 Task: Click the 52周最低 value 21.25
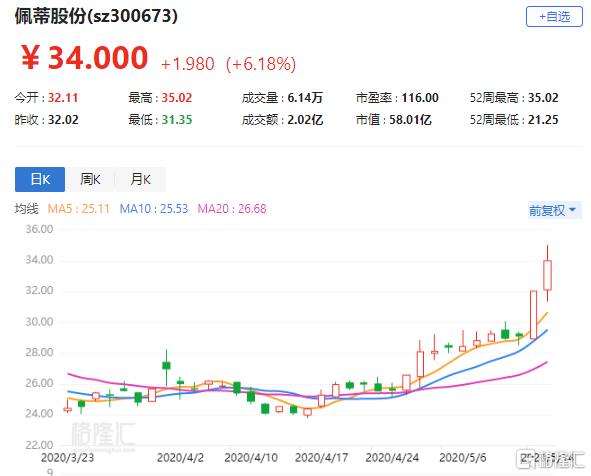(543, 120)
